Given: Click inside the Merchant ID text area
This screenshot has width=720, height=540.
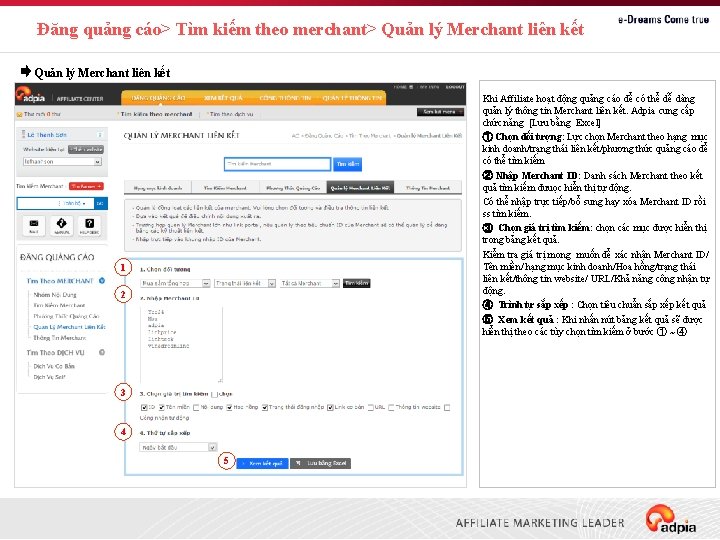Looking at the screenshot, I should click(181, 344).
